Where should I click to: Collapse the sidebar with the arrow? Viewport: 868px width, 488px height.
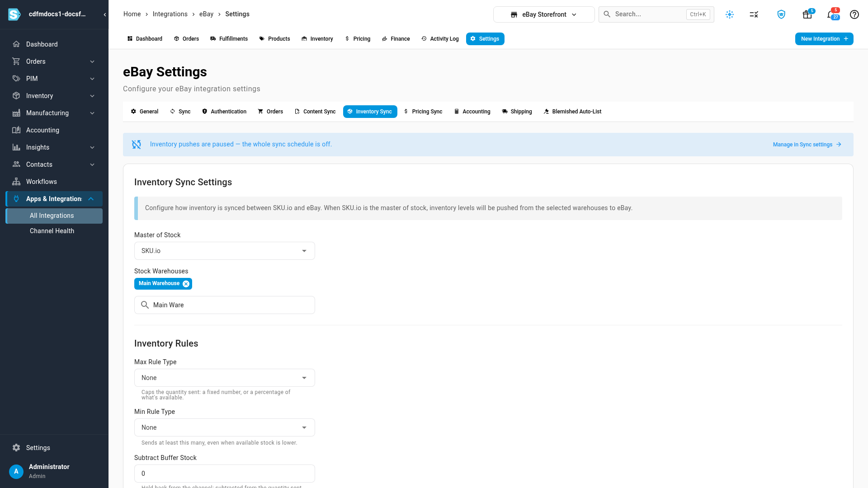(x=105, y=14)
